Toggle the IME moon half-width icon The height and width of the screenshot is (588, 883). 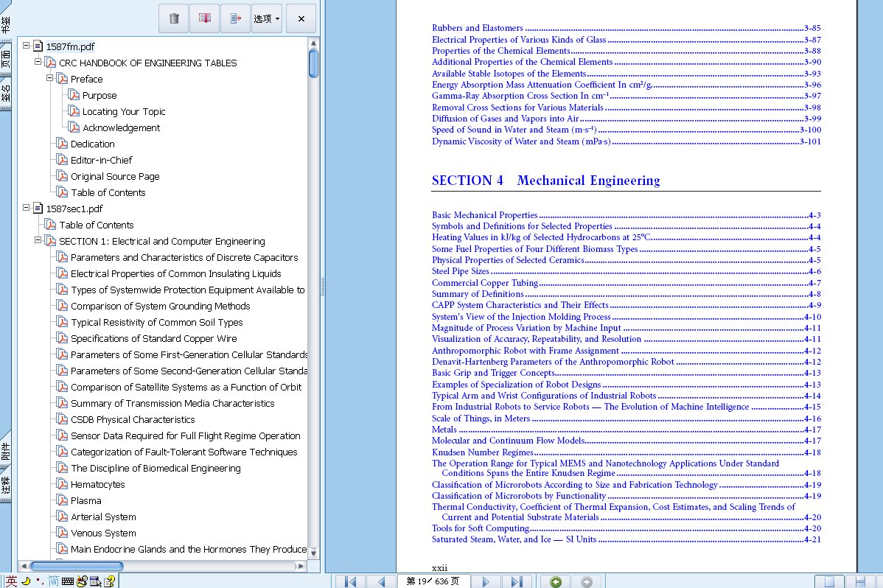[26, 581]
